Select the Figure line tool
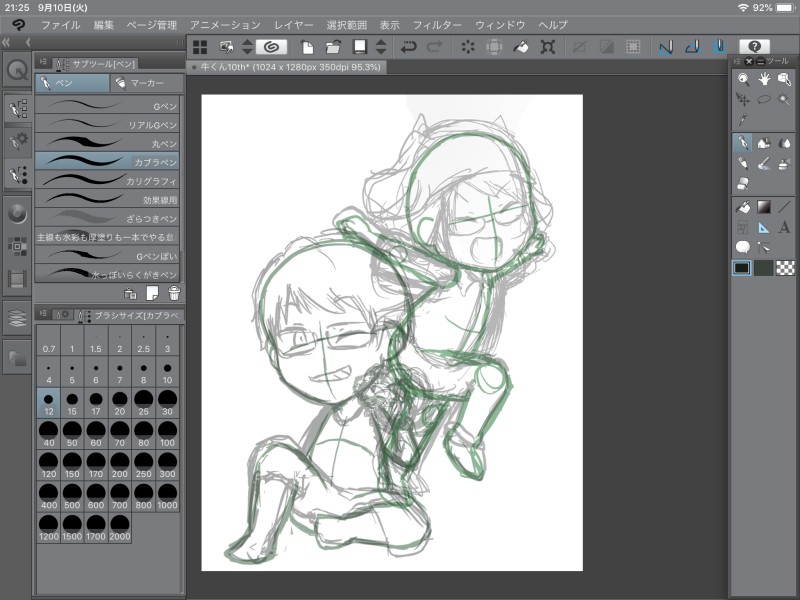This screenshot has width=800, height=600. [x=784, y=207]
